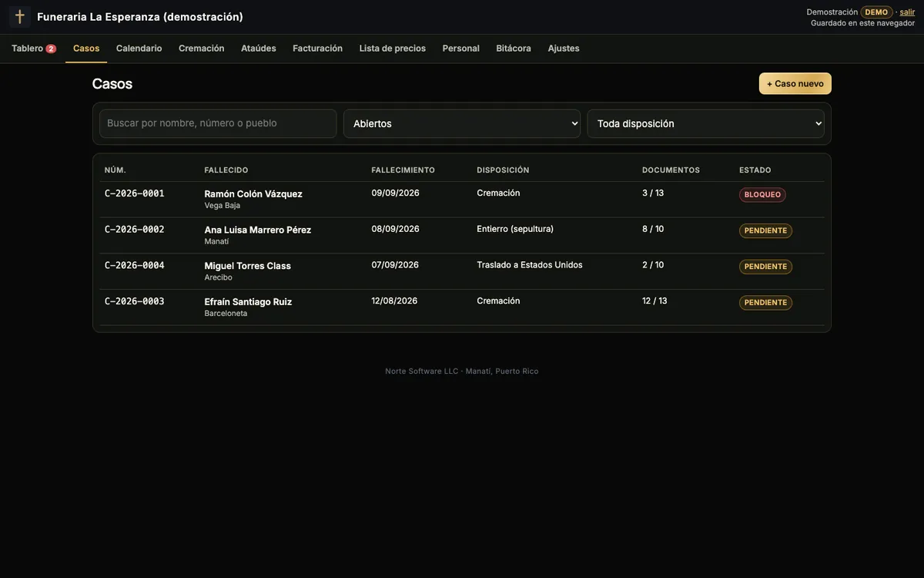Click the death date 09/09/2026
The height and width of the screenshot is (578, 924).
tap(396, 193)
